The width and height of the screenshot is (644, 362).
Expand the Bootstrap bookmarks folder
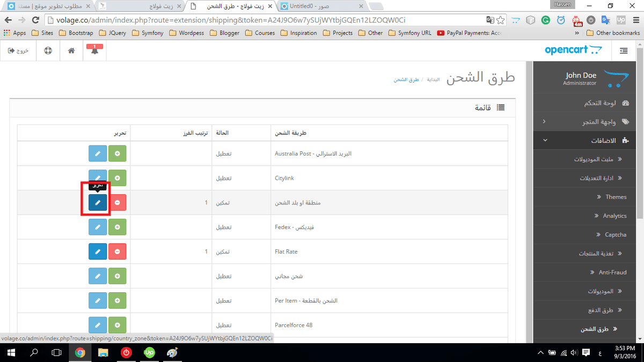click(76, 33)
